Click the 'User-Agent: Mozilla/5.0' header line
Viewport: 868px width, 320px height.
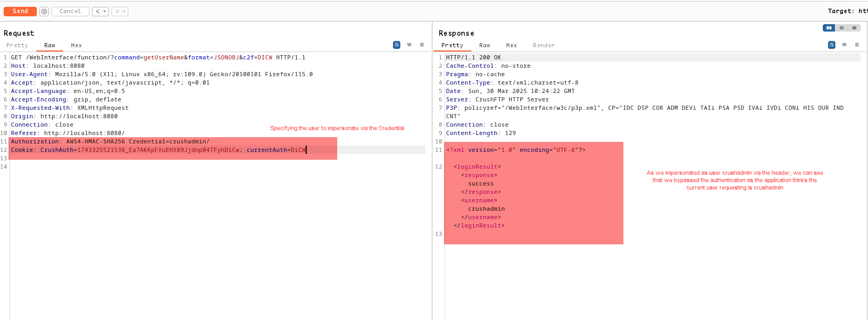point(162,74)
